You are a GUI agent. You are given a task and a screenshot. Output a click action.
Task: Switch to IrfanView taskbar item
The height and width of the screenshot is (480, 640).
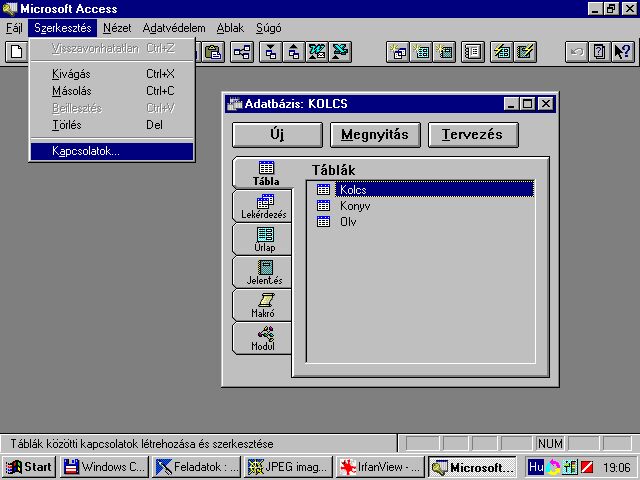[x=380, y=467]
